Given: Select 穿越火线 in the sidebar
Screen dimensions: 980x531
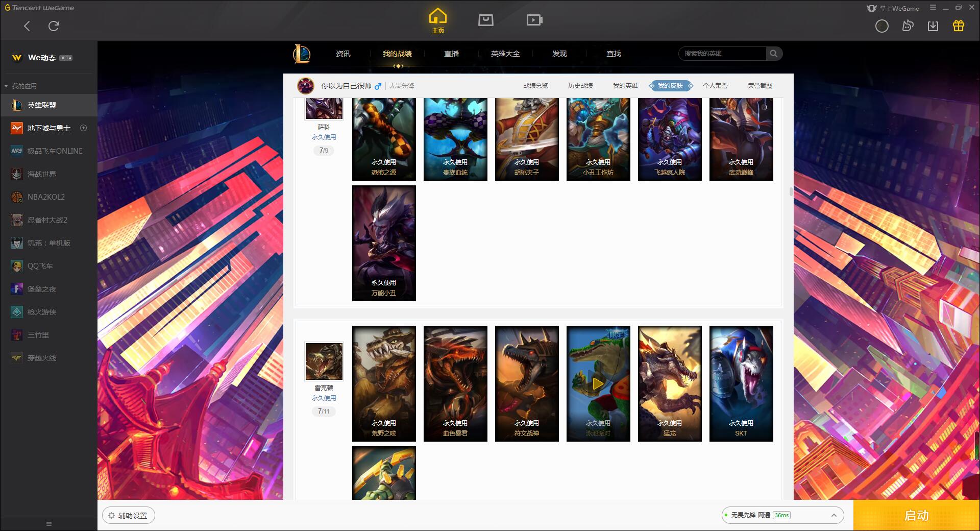Looking at the screenshot, I should click(48, 358).
